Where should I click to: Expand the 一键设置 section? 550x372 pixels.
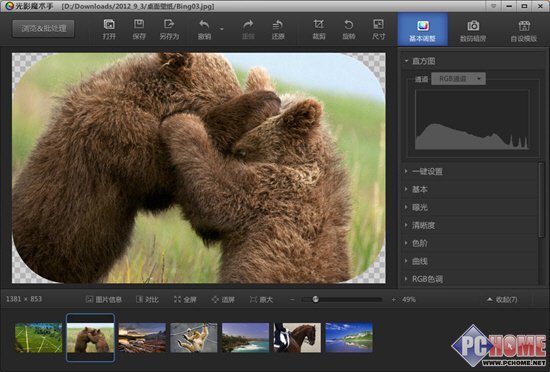pos(470,171)
